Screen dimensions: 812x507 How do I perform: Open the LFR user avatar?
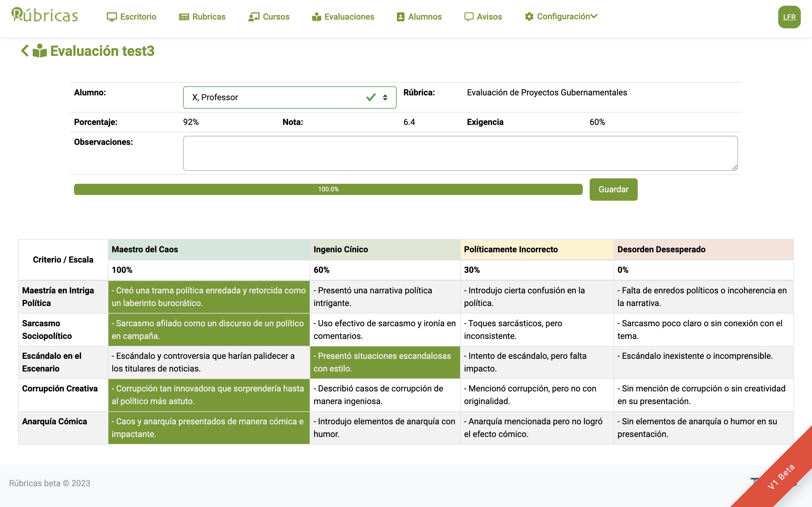789,17
